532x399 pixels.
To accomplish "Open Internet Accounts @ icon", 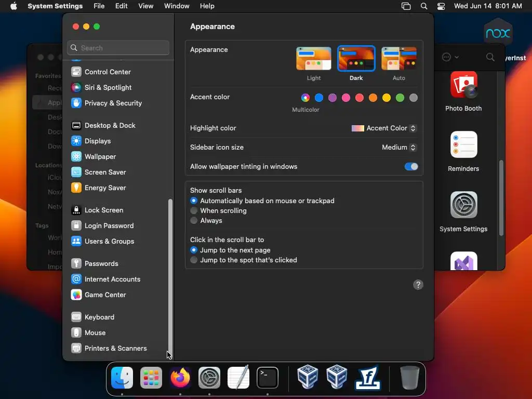I will point(76,280).
